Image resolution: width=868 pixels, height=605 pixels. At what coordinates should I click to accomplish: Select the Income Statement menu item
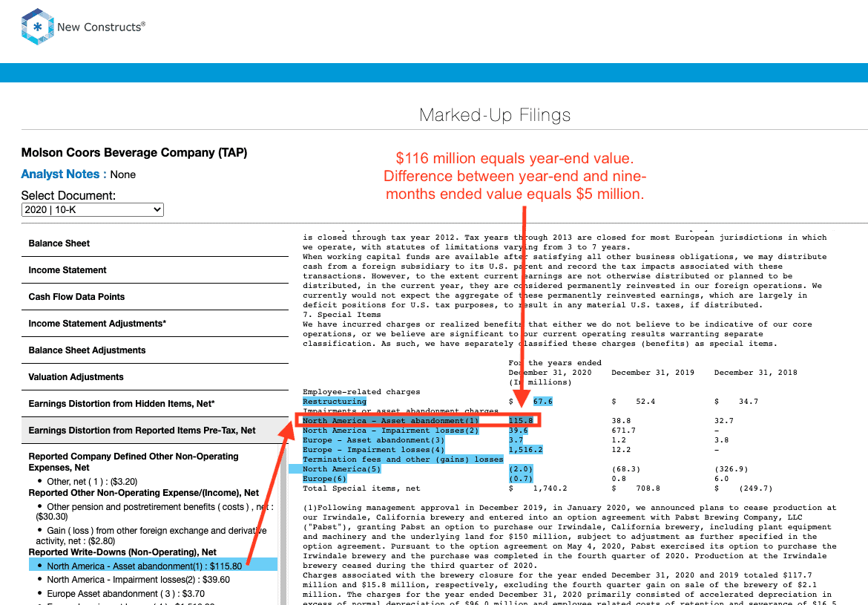(155, 269)
